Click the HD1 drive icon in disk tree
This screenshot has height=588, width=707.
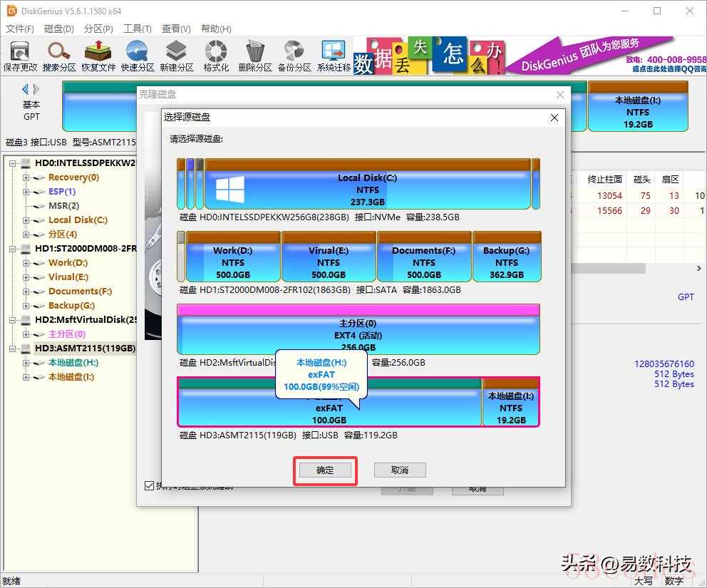coord(26,249)
